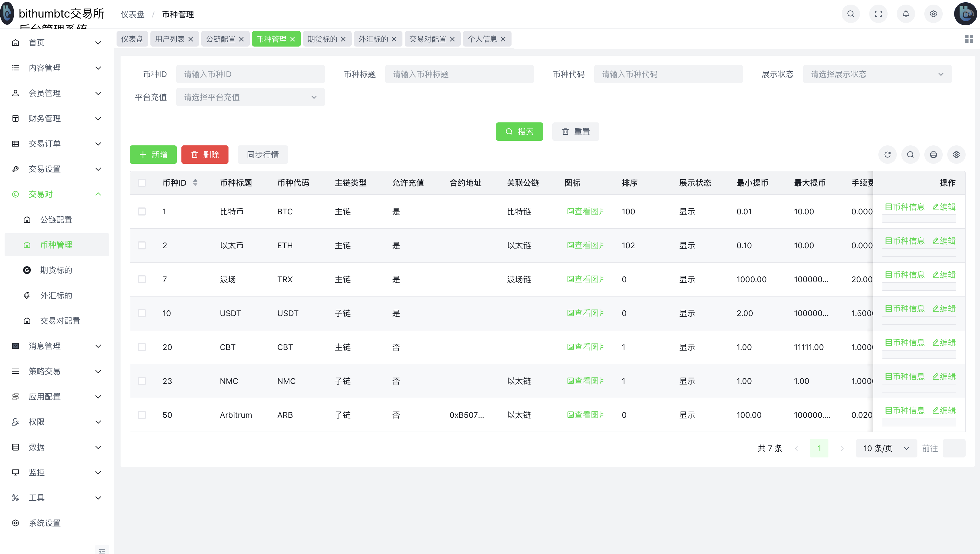
Task: Open the global search icon
Action: 851,14
